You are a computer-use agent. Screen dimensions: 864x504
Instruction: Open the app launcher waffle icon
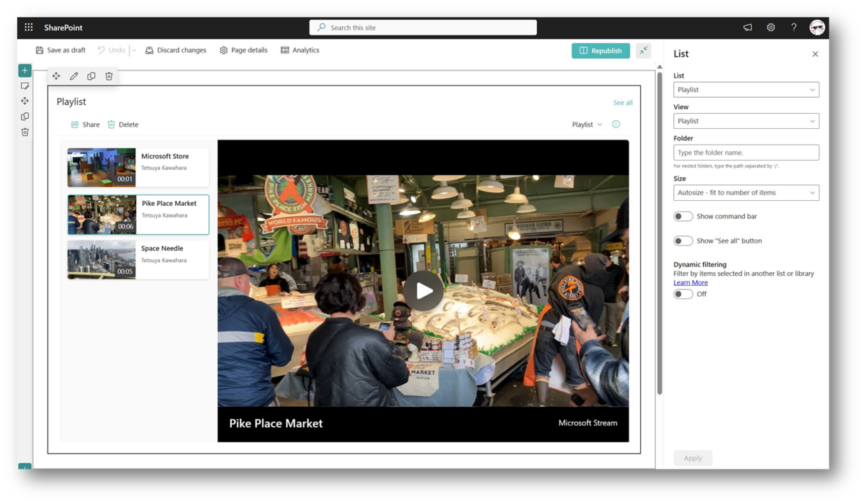pyautogui.click(x=29, y=27)
